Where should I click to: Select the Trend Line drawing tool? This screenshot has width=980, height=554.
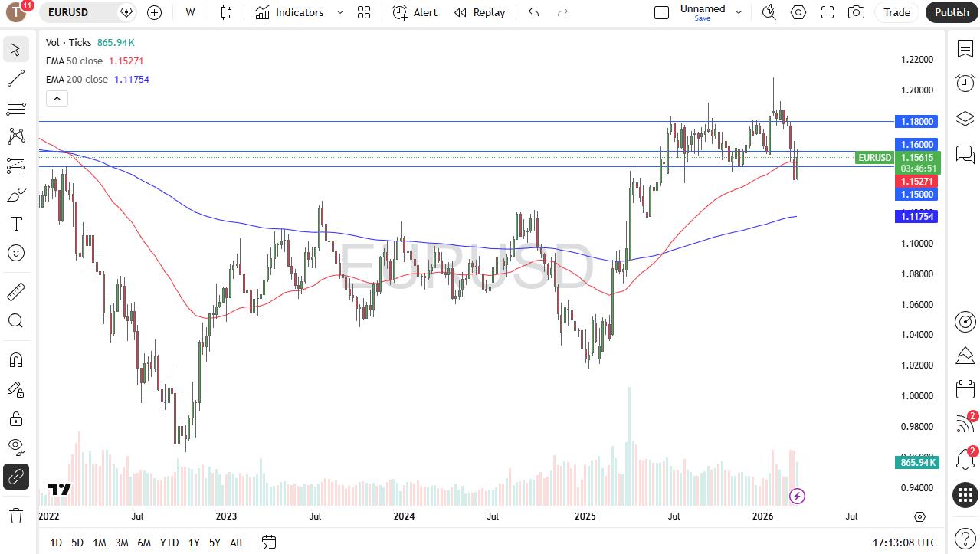pyautogui.click(x=15, y=77)
